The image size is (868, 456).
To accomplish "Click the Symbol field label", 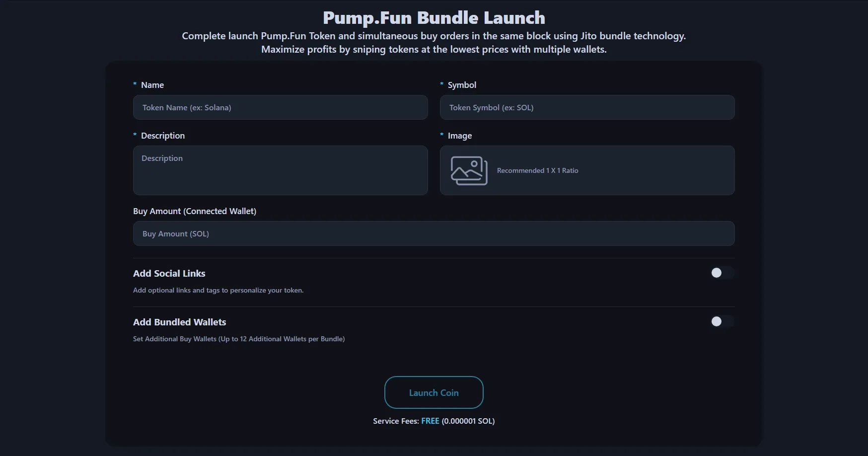I will coord(462,85).
